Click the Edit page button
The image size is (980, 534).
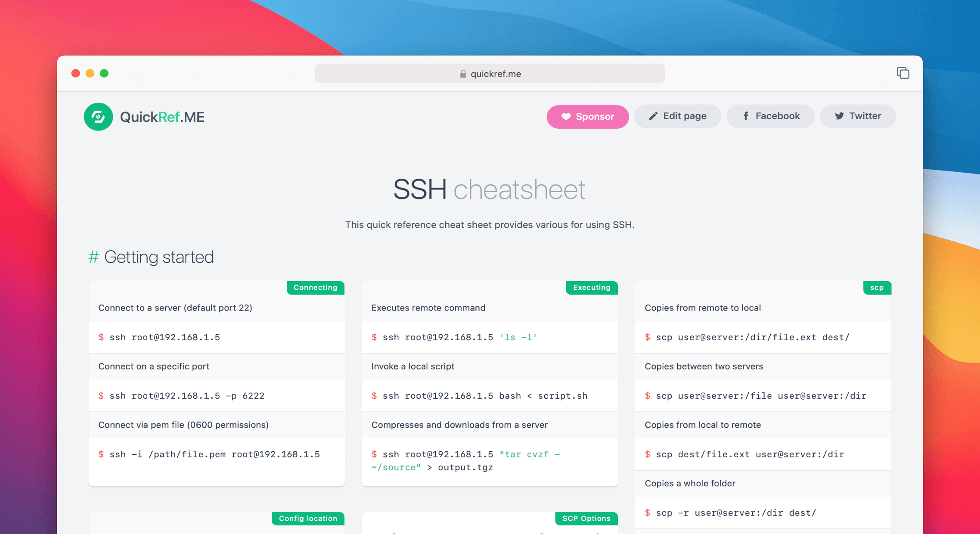coord(677,116)
